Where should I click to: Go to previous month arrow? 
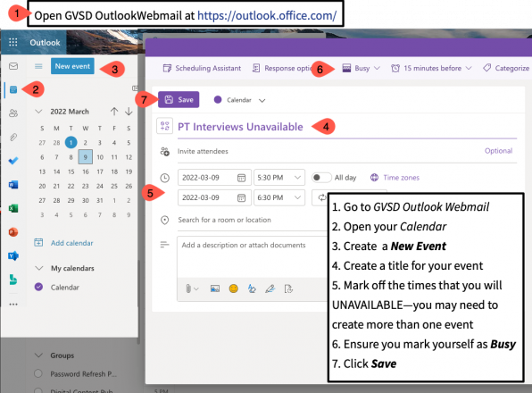pos(114,112)
